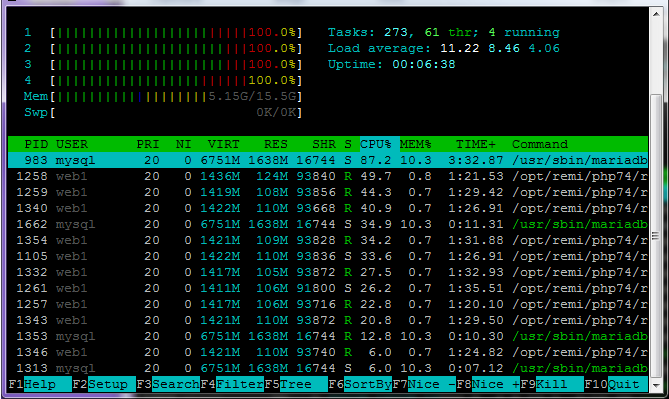Click the Tasks: 273 summary line
The height and width of the screenshot is (399, 669).
(444, 32)
